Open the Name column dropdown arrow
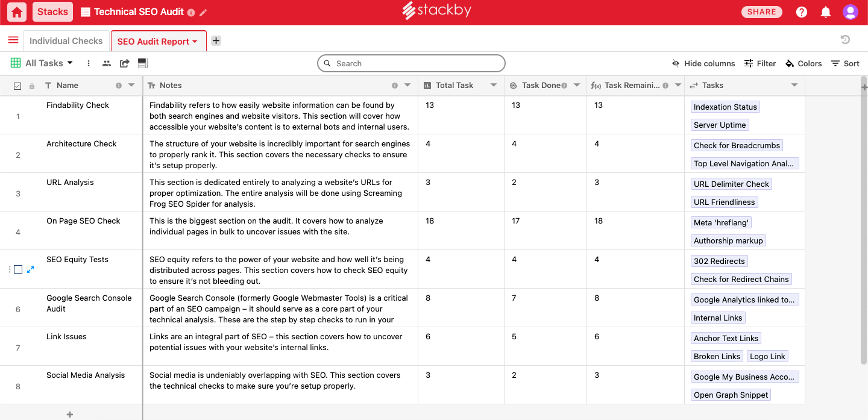 tap(131, 86)
